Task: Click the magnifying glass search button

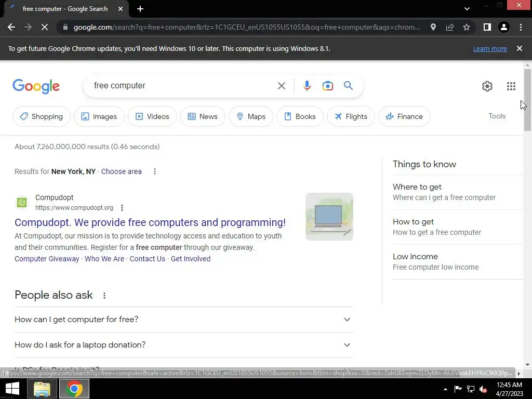Action: coord(348,86)
